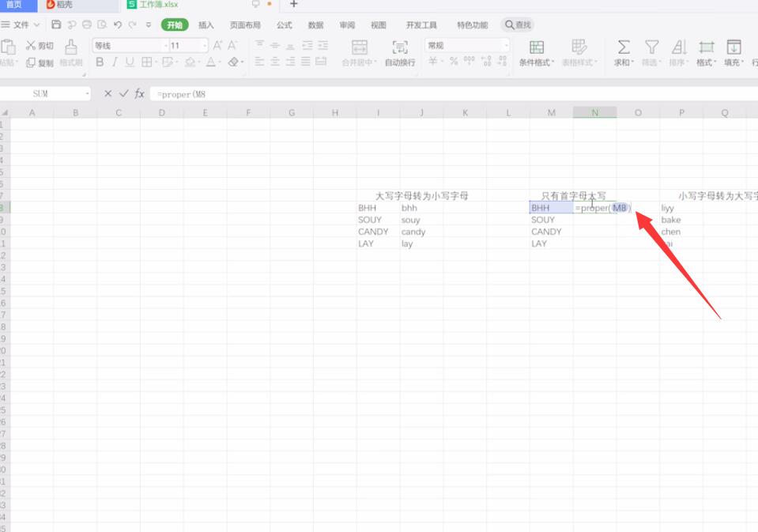758x532 pixels.
Task: Click the Print icon in quick toolbar
Action: 86,25
